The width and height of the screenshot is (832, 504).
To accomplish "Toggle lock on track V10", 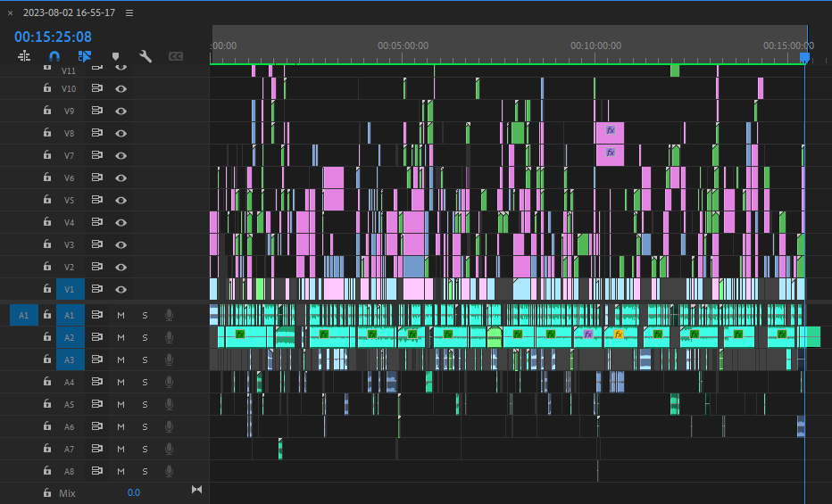I will click(47, 88).
